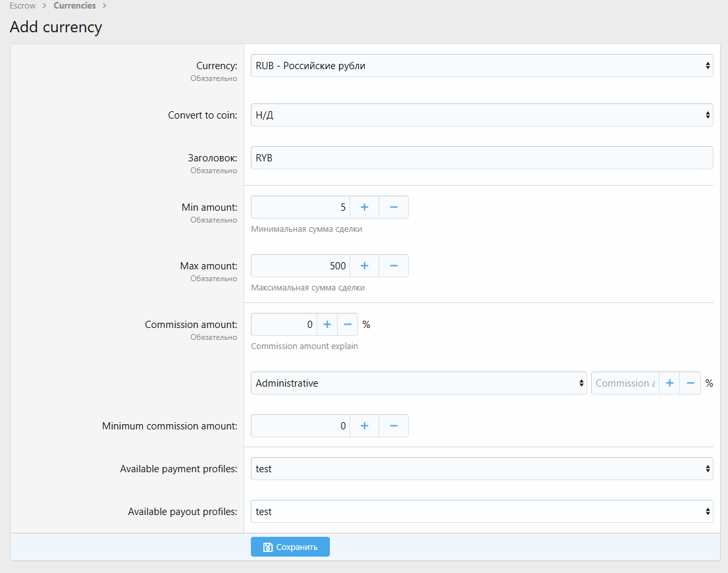The width and height of the screenshot is (728, 573).
Task: Open Available payout profiles dropdown
Action: tap(481, 512)
